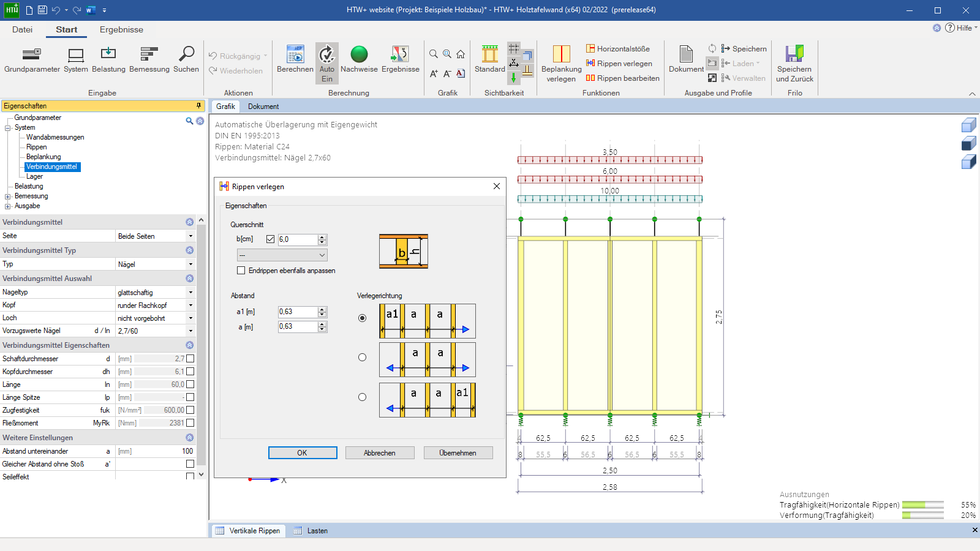Click the Tragfähigkeit utilization bar 55%
Viewport: 980px width, 551px height.
point(922,504)
